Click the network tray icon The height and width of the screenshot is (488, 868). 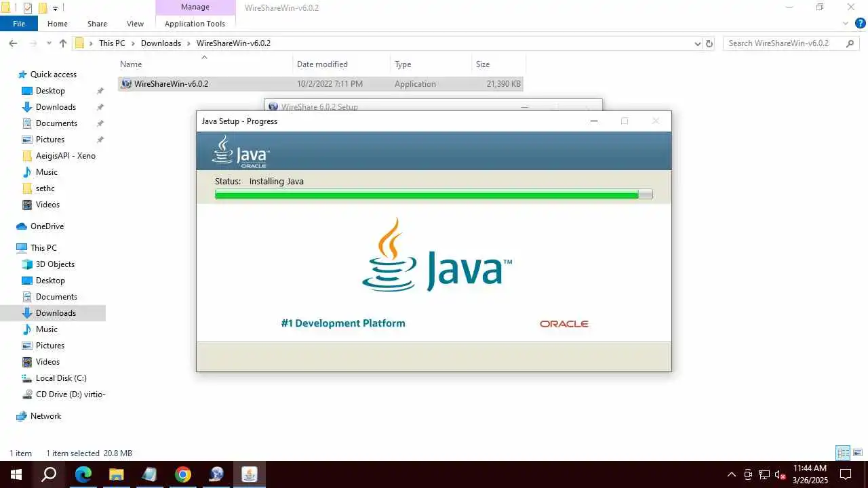tap(764, 475)
